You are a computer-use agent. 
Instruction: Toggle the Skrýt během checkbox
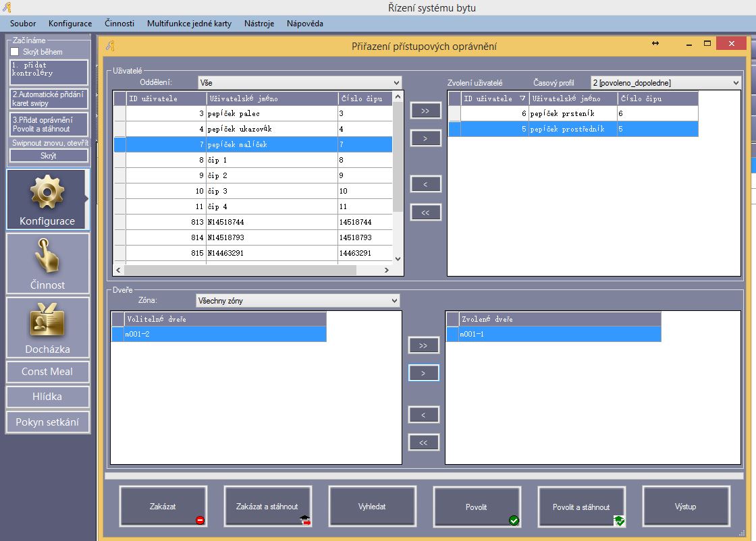(x=15, y=51)
